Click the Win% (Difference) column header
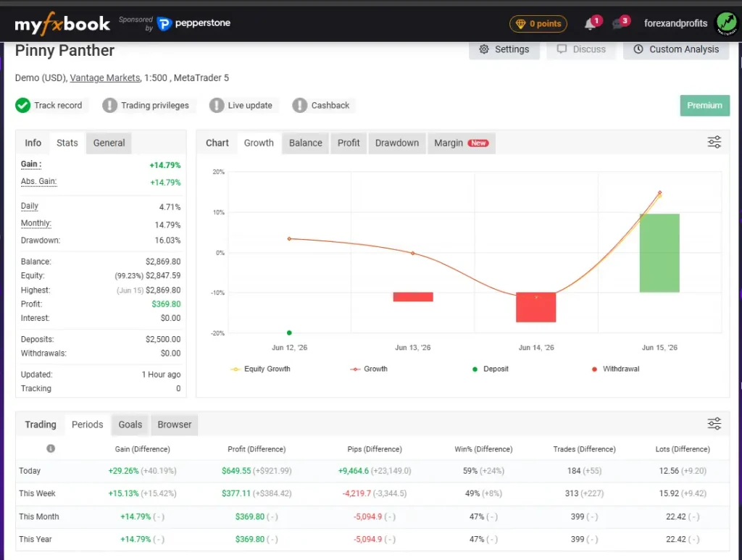This screenshot has width=742, height=560. [483, 449]
